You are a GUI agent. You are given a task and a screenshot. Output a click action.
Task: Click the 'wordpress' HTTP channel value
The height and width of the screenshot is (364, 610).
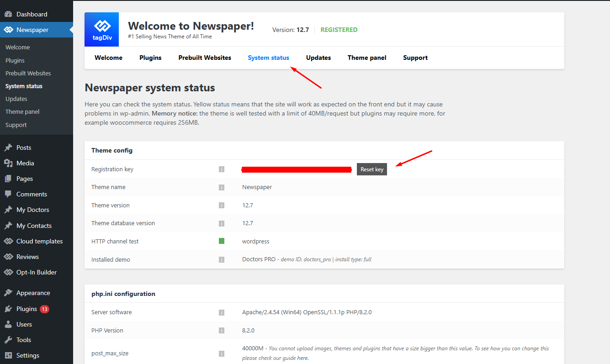256,241
